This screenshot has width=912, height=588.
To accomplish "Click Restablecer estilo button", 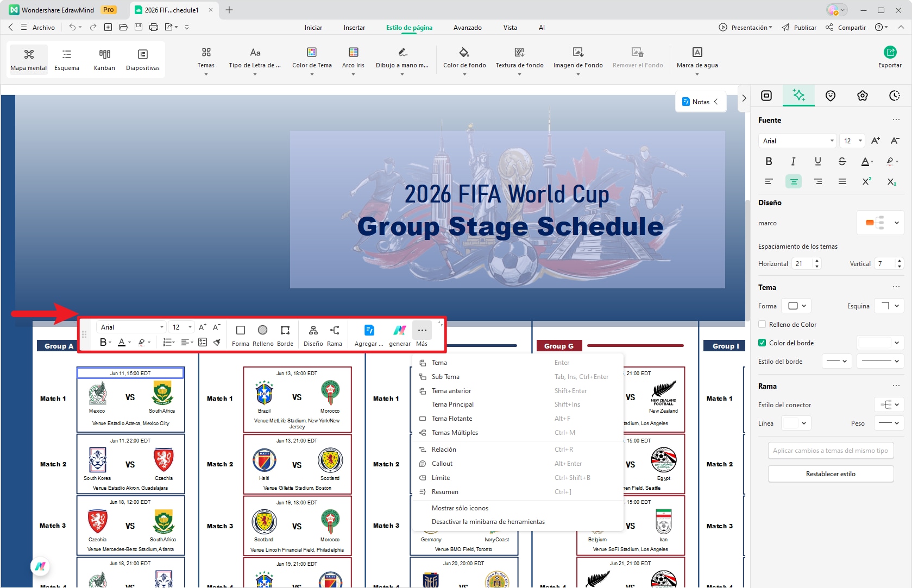I will click(x=831, y=474).
